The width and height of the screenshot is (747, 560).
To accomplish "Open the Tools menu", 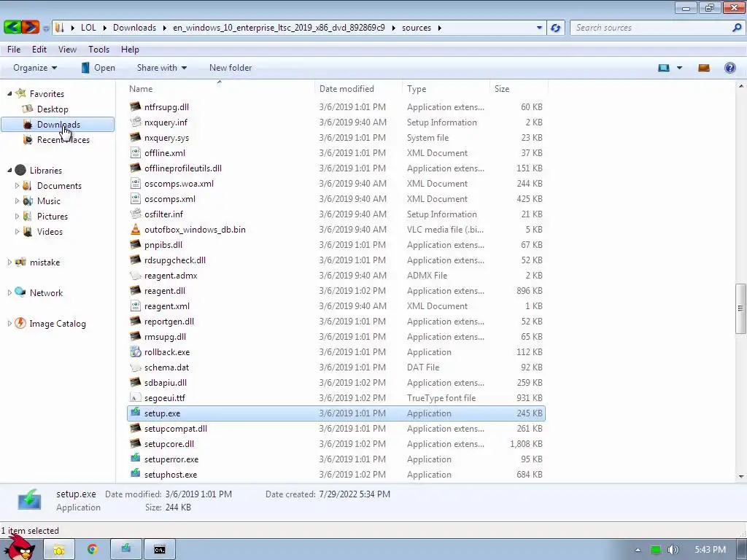I will tap(98, 49).
